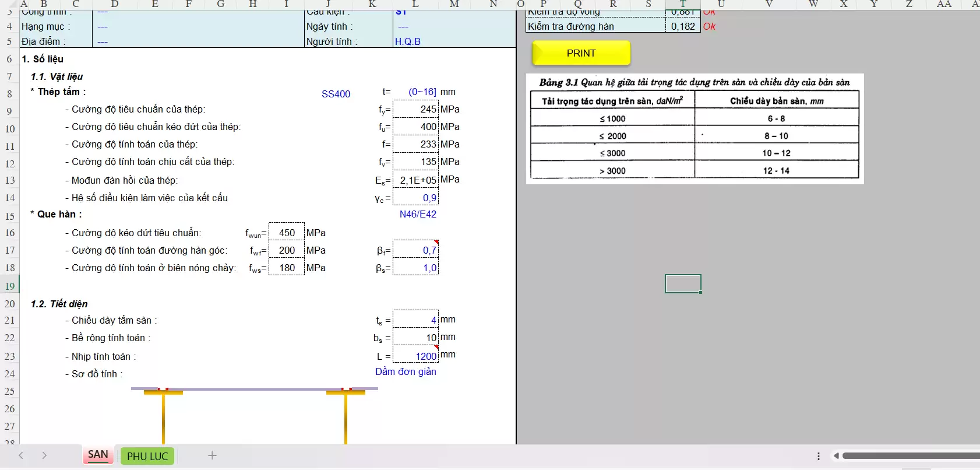Viewport: 980px width, 470px height.
Task: Click the Nhịp tính toán : label
Action: point(100,356)
